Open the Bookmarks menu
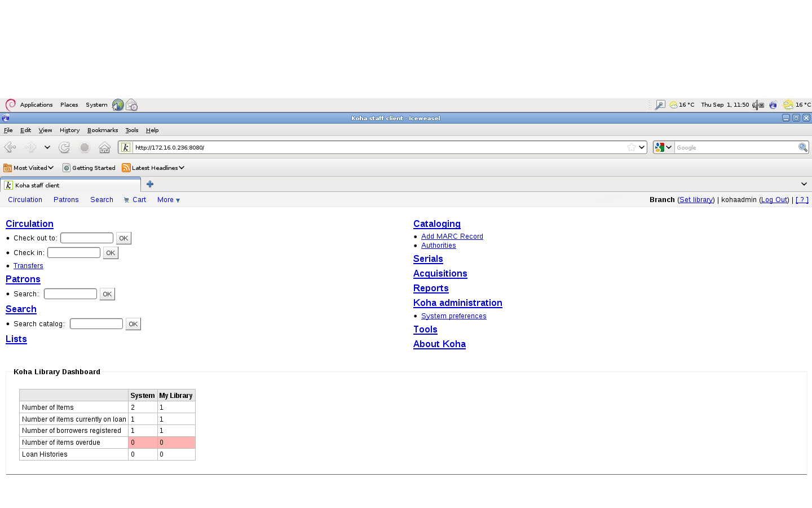Screen dimensions: 812x508 (x=103, y=130)
